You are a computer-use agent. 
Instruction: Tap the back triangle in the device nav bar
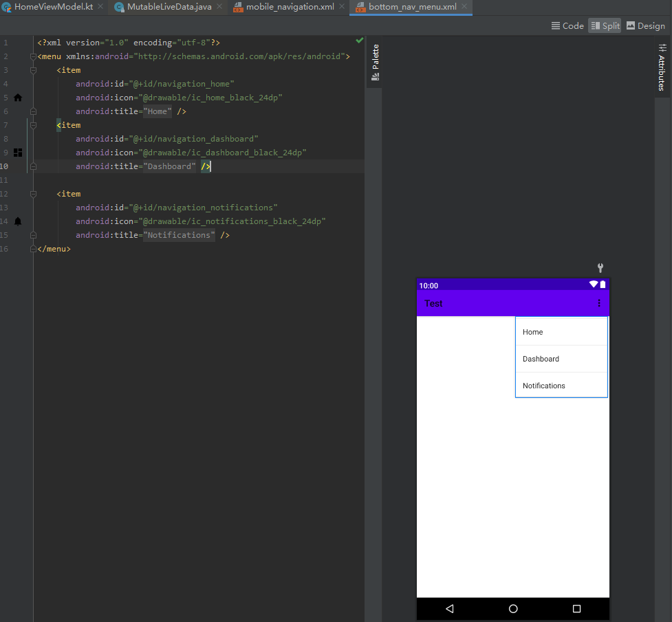coord(450,608)
